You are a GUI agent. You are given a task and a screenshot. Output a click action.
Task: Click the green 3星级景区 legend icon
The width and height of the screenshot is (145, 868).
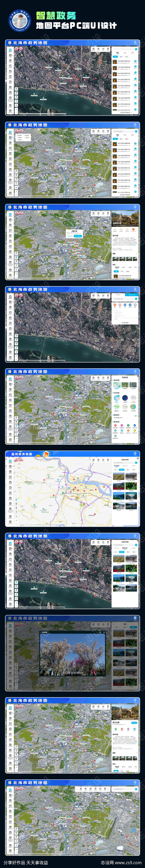coord(128,425)
